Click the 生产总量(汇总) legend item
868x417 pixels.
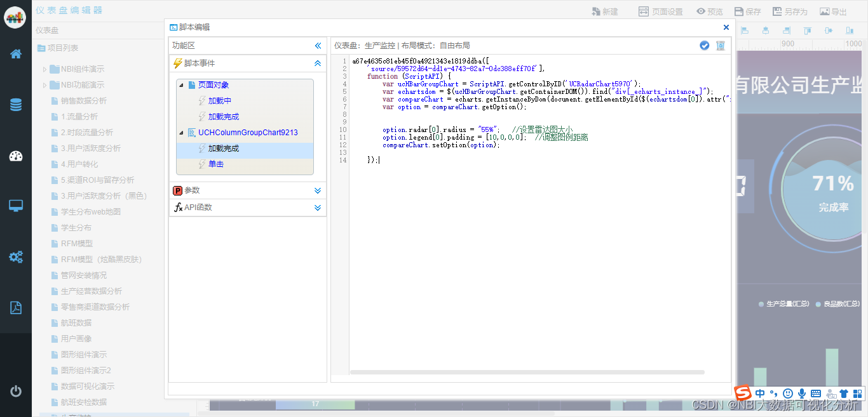pyautogui.click(x=784, y=304)
